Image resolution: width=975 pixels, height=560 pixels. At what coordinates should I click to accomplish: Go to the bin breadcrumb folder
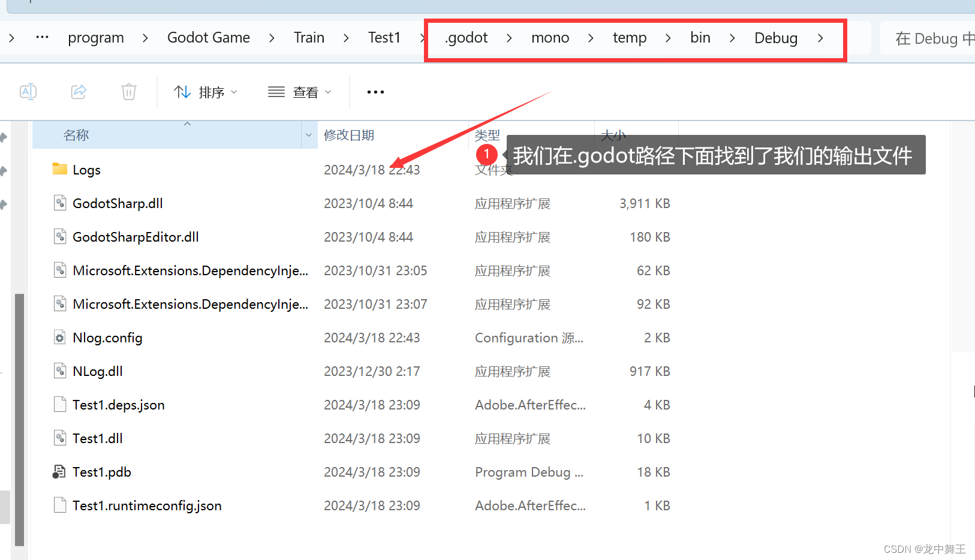700,37
